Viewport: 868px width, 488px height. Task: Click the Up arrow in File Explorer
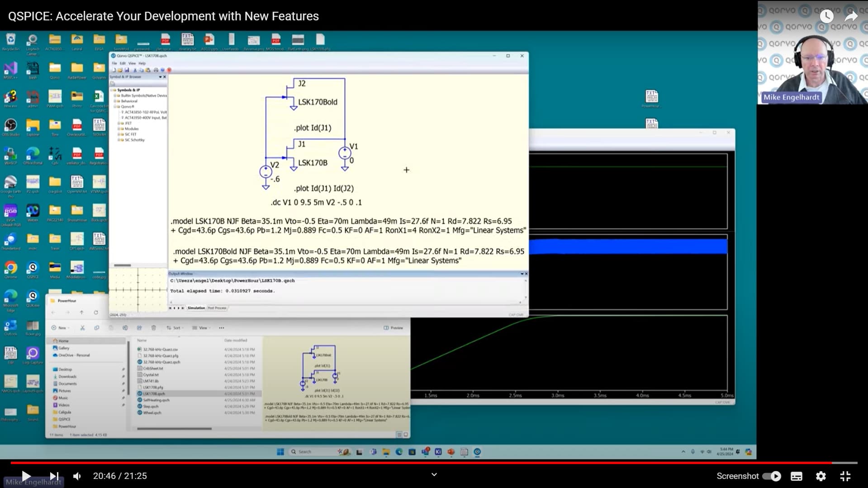pyautogui.click(x=81, y=313)
